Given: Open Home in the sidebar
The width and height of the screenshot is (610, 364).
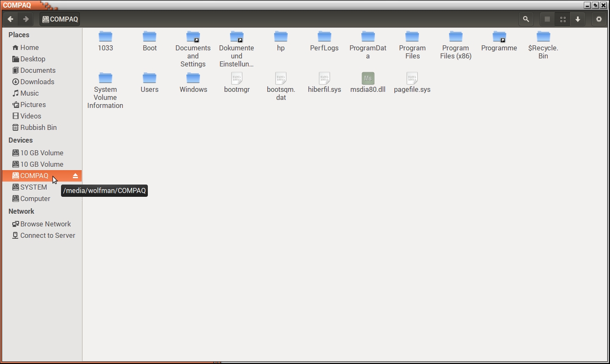Looking at the screenshot, I should (29, 47).
